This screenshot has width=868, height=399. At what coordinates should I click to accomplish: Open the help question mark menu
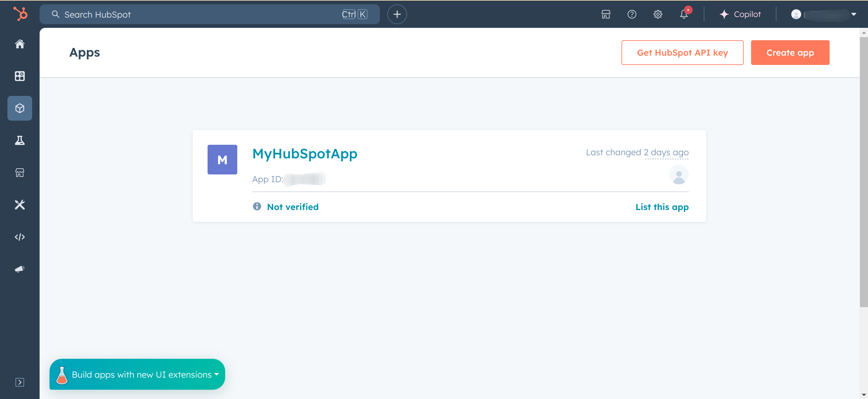point(632,14)
